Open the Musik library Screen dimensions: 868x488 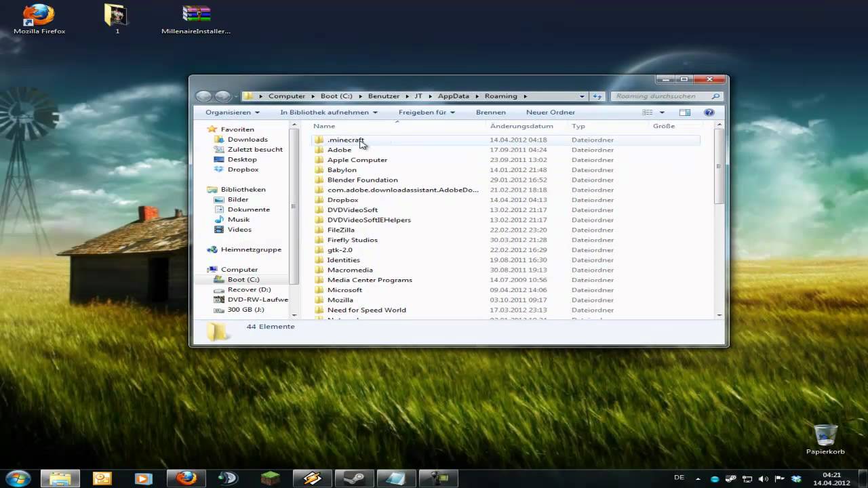[x=239, y=220]
